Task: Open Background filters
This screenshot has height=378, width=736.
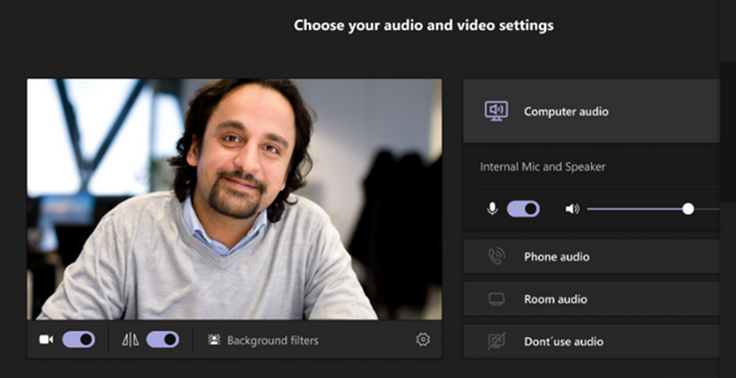Action: point(263,340)
